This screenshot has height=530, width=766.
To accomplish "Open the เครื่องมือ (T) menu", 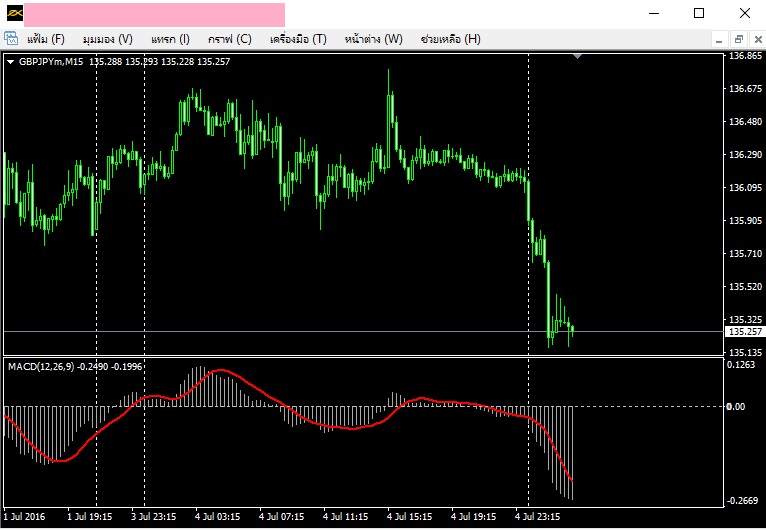I will click(298, 39).
